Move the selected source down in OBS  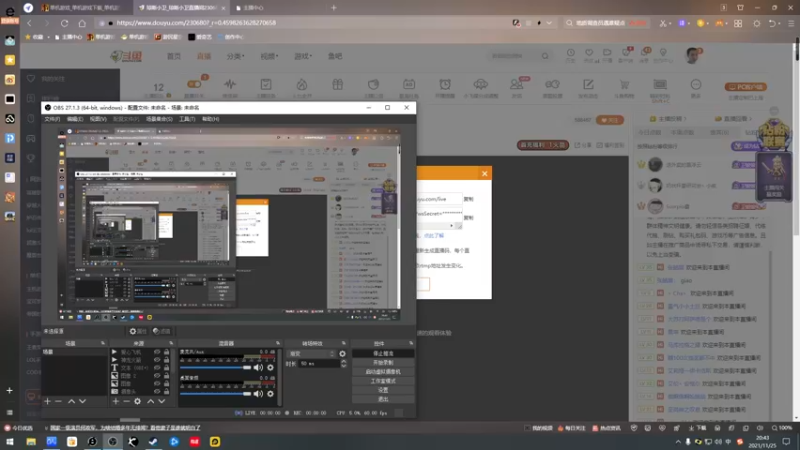tap(162, 402)
